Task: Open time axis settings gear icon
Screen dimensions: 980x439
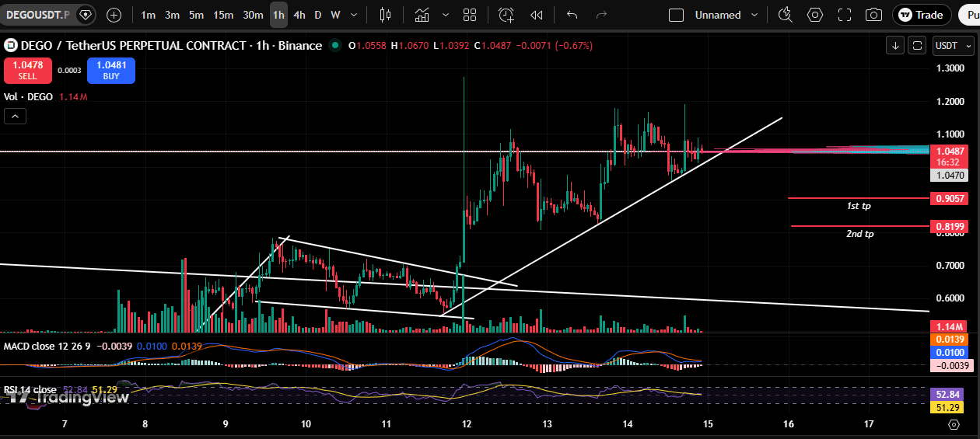Action: (x=954, y=424)
